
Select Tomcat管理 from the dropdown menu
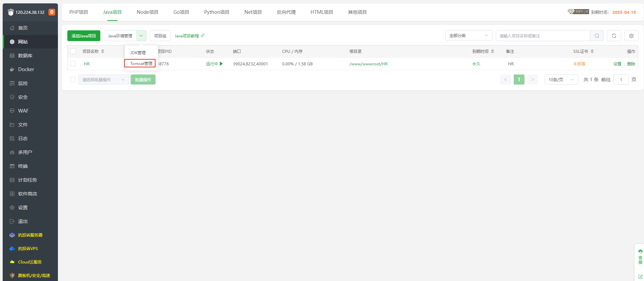pos(141,64)
